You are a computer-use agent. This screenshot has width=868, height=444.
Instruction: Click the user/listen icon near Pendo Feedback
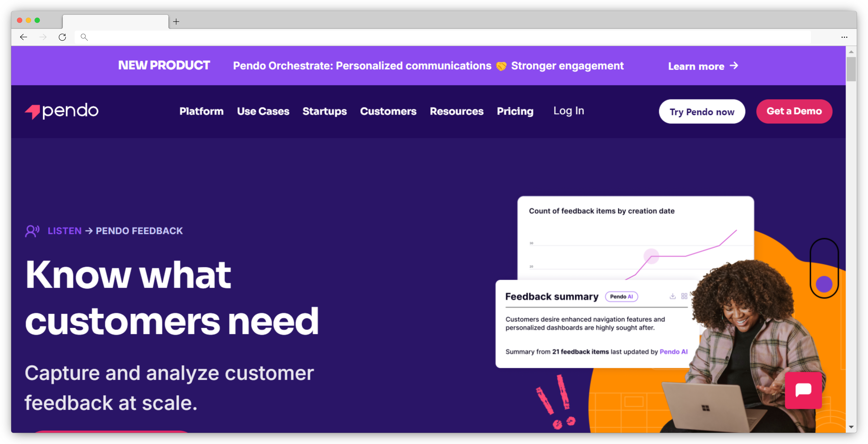coord(32,231)
